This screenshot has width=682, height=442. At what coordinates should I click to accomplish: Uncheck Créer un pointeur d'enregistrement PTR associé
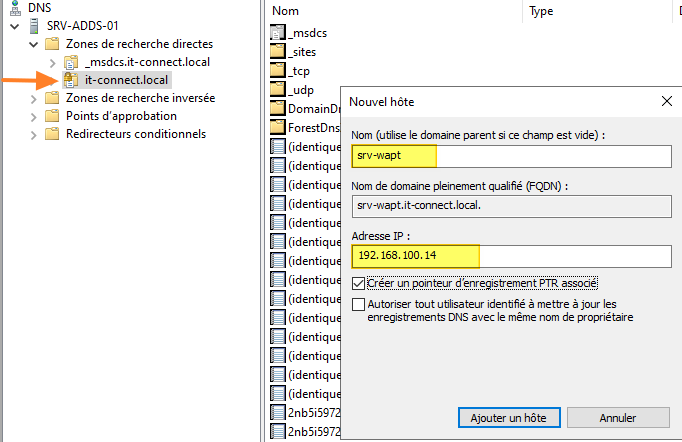coord(358,284)
